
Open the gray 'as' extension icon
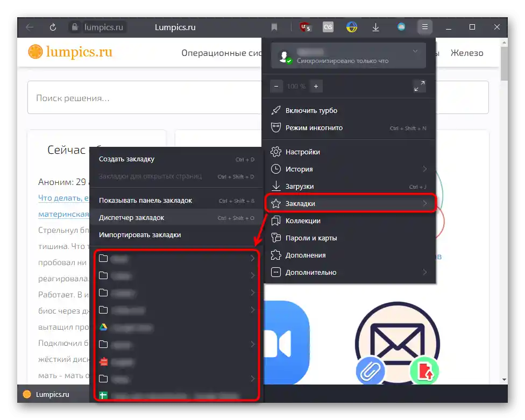(328, 27)
